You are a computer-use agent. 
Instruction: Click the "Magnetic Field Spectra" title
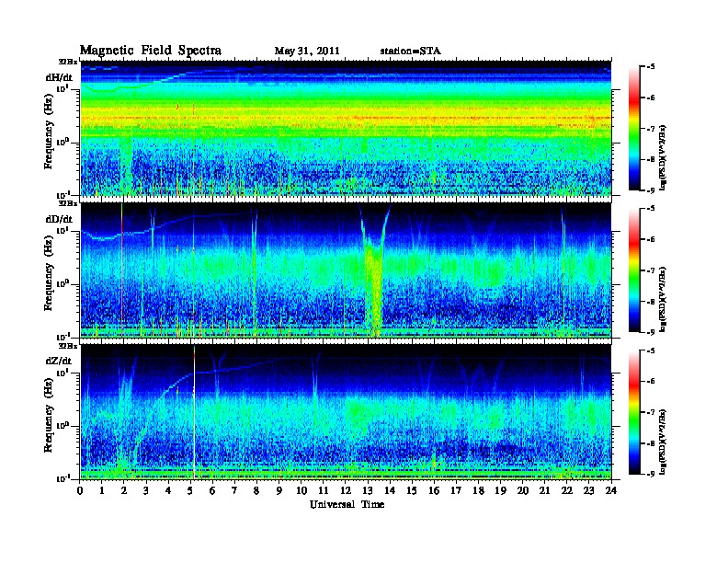click(x=151, y=51)
